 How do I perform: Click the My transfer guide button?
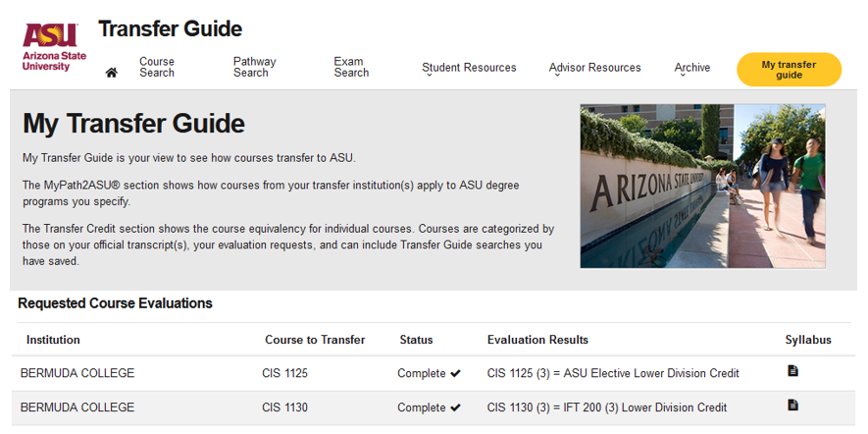click(789, 70)
